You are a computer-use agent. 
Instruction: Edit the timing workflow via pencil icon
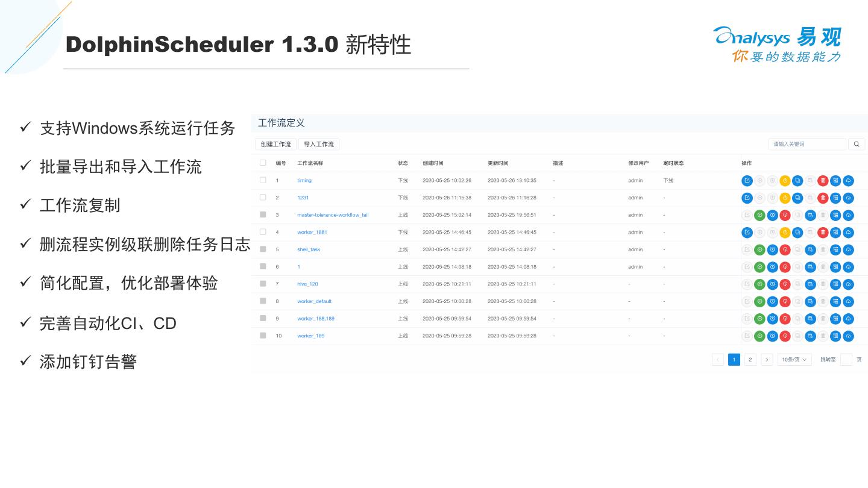747,181
